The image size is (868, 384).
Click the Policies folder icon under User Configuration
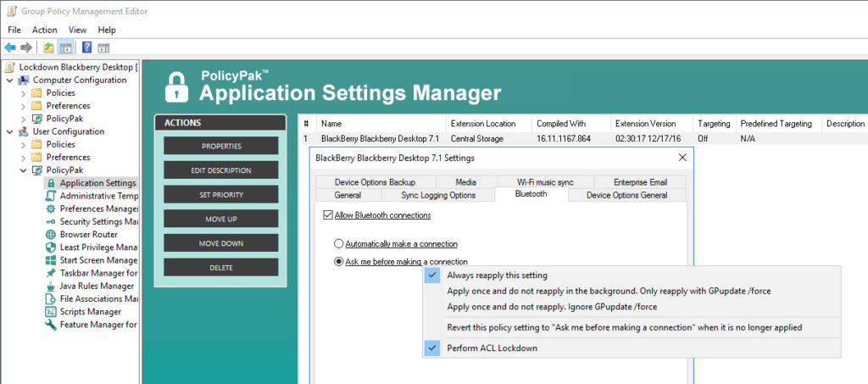click(x=36, y=144)
